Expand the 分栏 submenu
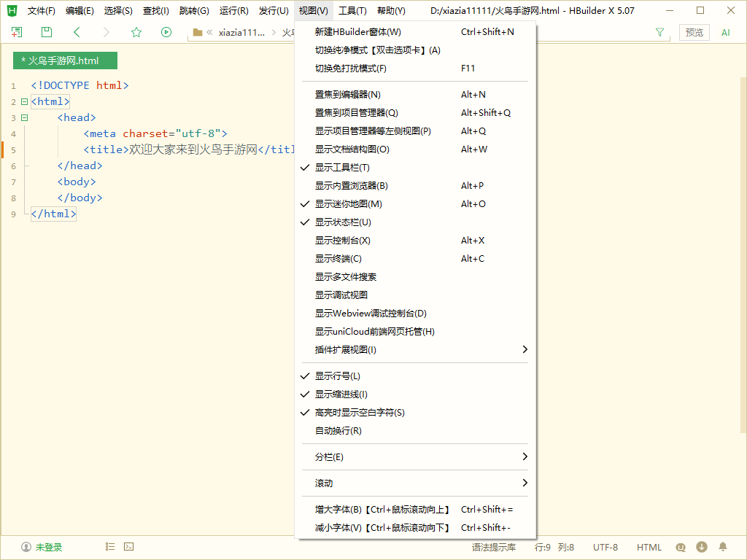This screenshot has height=560, width=747. tap(414, 457)
